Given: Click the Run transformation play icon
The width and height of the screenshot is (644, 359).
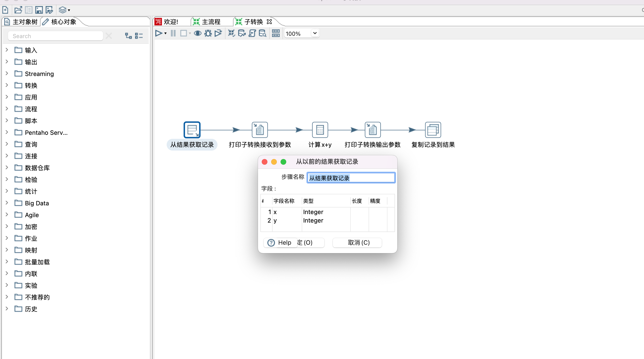Looking at the screenshot, I should pos(158,33).
